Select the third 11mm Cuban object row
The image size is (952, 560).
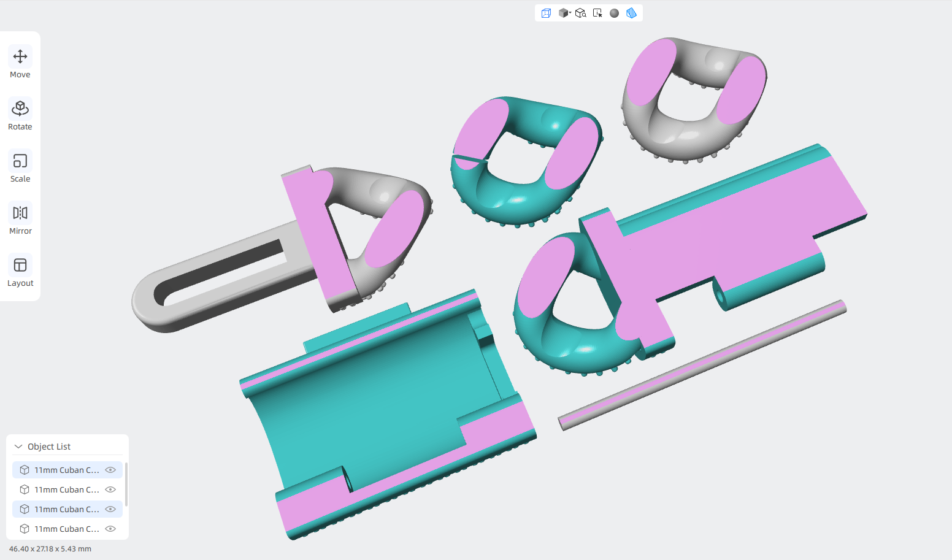coord(67,509)
